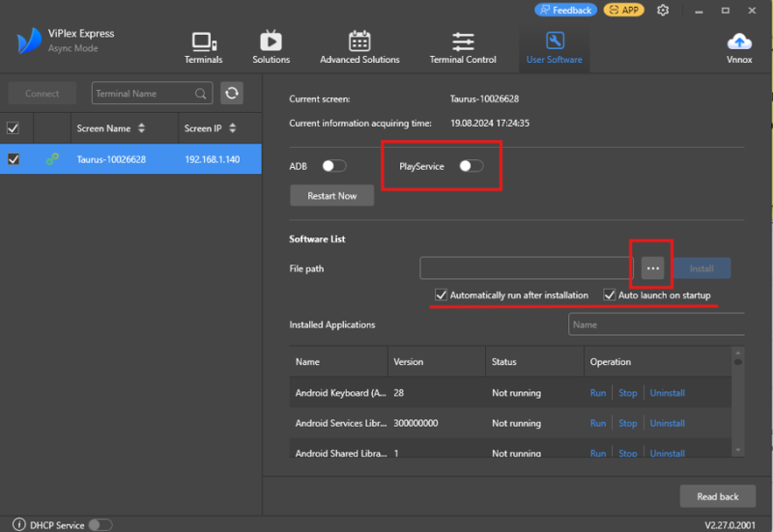Image resolution: width=773 pixels, height=532 pixels.
Task: Click the Restart Now button
Action: tap(331, 196)
